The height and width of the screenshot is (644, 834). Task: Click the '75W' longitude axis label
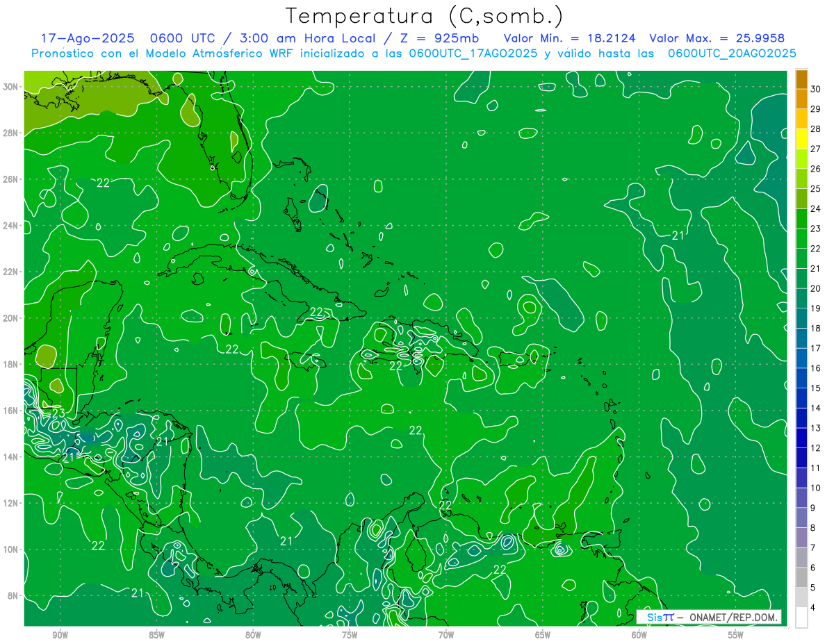click(350, 635)
